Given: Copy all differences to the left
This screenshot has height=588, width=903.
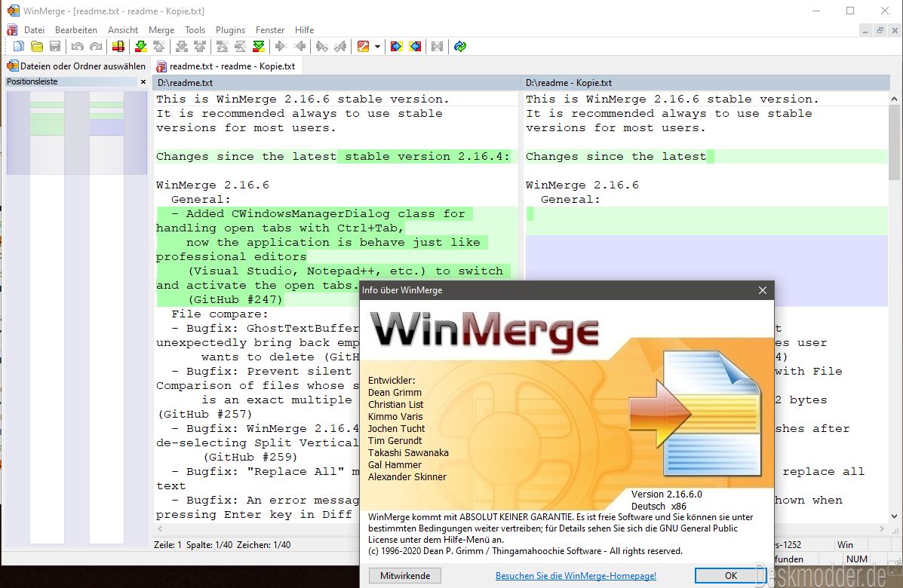Looking at the screenshot, I should click(415, 47).
